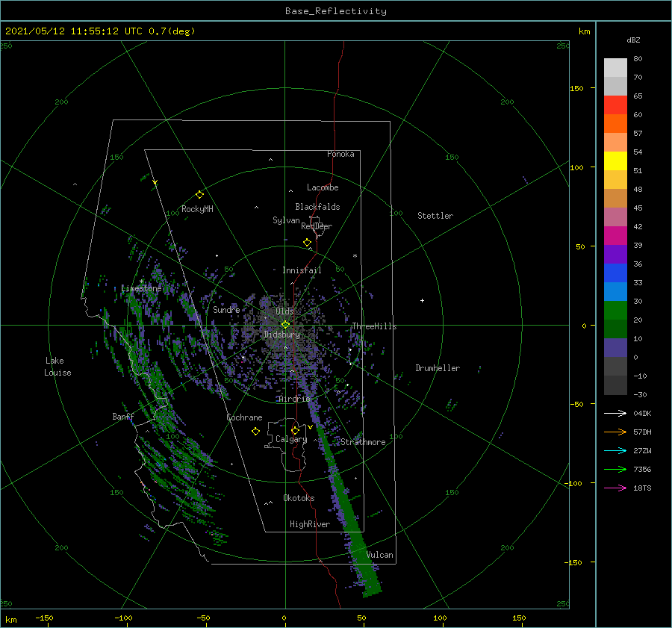
Task: Click the asterisk marker above Limestone label
Action: tap(142, 282)
